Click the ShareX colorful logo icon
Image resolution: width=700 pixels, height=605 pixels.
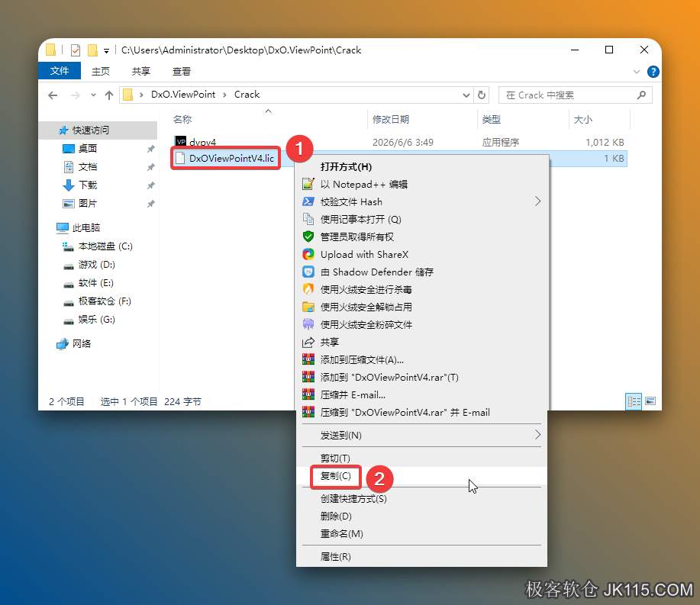point(308,254)
